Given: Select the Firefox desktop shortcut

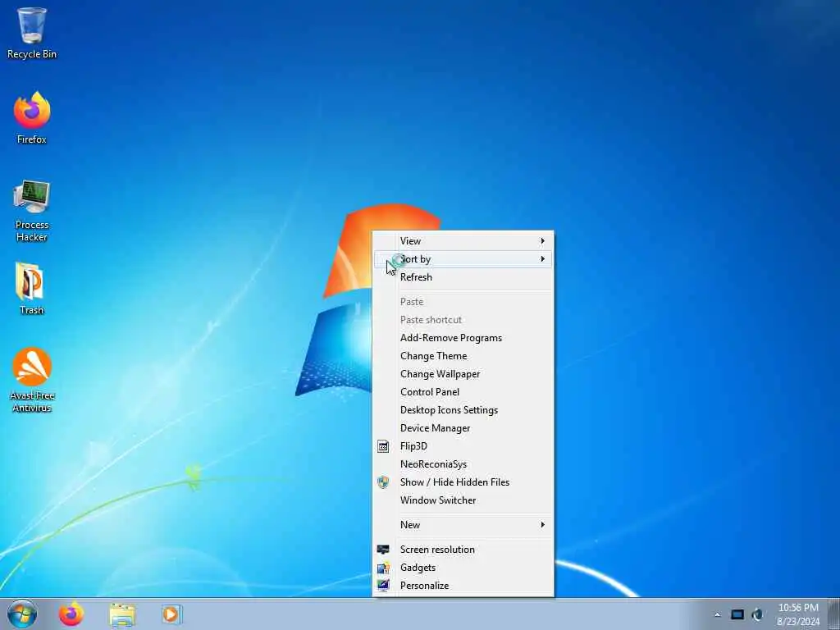Looking at the screenshot, I should [x=32, y=118].
